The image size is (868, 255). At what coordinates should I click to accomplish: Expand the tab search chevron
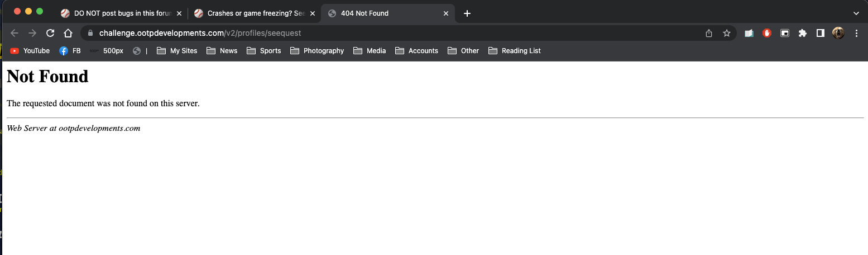tap(856, 13)
